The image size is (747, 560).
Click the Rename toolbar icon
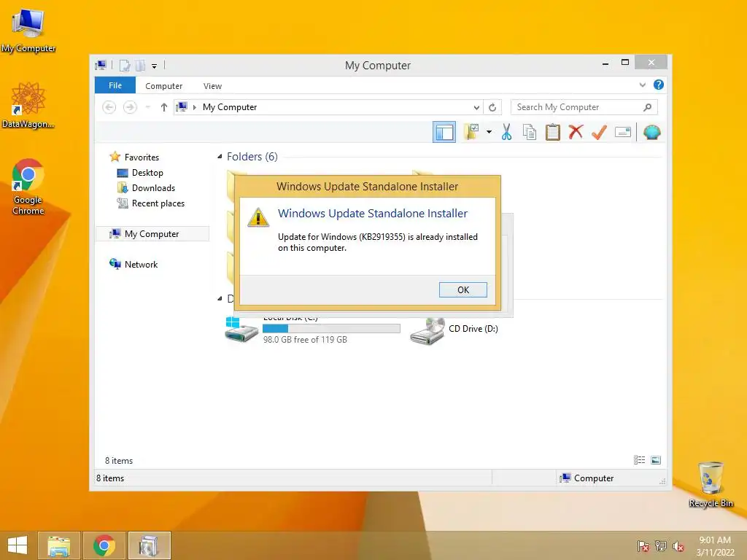coord(623,132)
